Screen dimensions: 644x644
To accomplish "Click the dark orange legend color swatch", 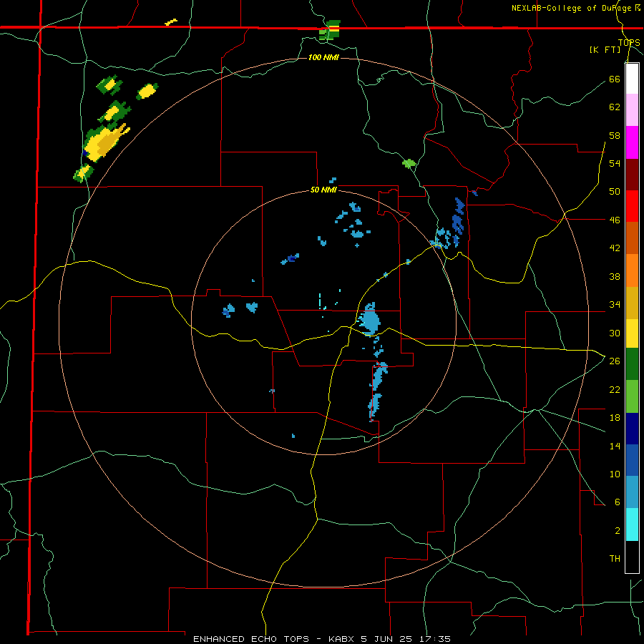I will (x=632, y=238).
